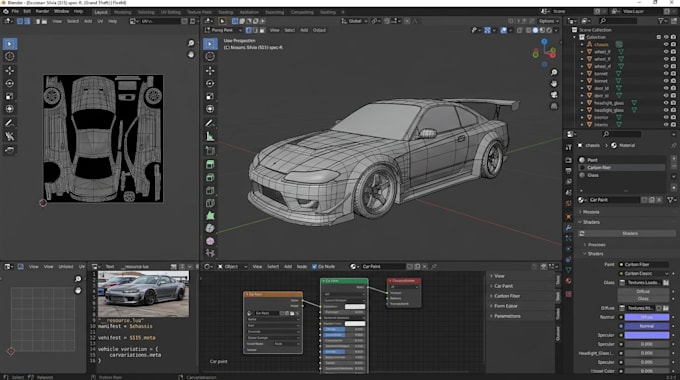Click the Diffuse button under Glass
This screenshot has width=680, height=380.
point(643,292)
